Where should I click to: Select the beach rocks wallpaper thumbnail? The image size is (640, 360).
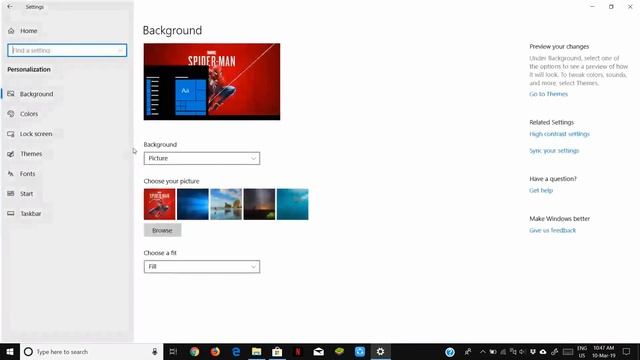(x=226, y=204)
